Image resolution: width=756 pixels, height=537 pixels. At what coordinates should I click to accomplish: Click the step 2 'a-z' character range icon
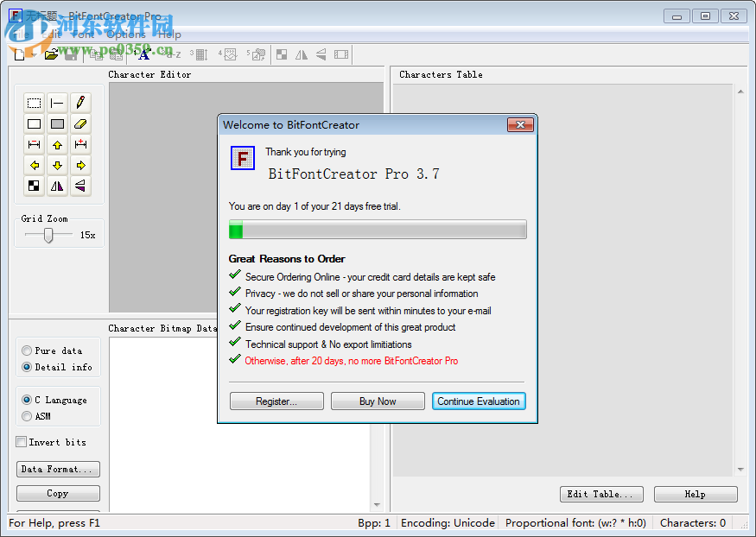[x=171, y=54]
